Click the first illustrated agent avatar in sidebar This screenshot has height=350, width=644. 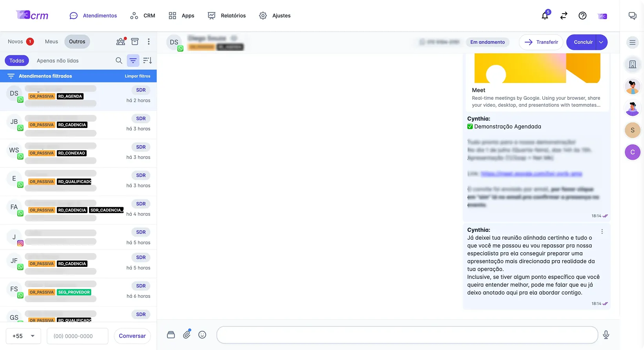tap(632, 86)
